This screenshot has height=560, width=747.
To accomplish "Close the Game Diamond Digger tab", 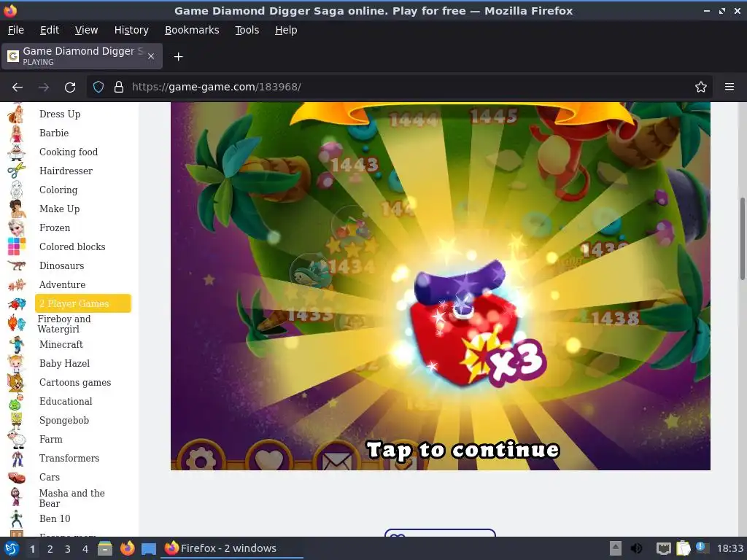I will (150, 56).
